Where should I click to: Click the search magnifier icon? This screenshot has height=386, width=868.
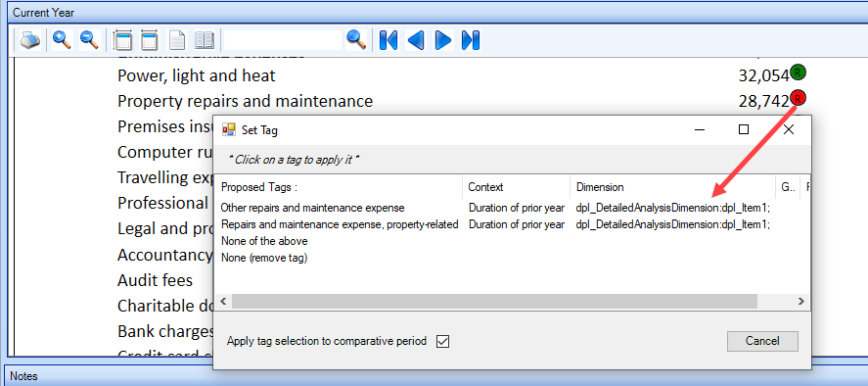pyautogui.click(x=356, y=40)
